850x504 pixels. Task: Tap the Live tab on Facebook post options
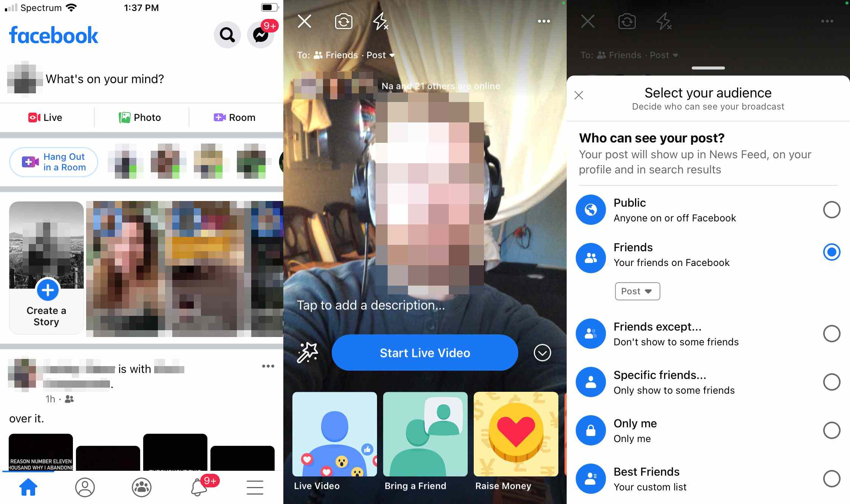click(x=46, y=117)
